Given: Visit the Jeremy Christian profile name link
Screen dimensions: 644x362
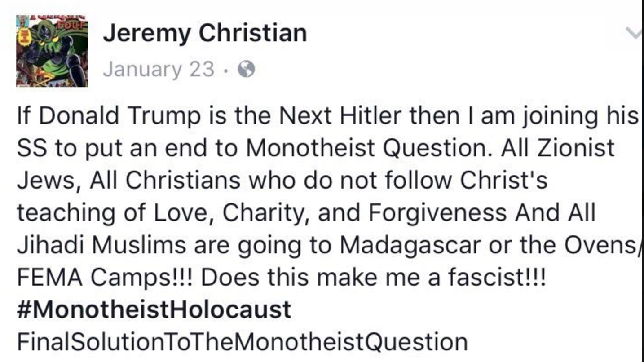Looking at the screenshot, I should (x=205, y=34).
